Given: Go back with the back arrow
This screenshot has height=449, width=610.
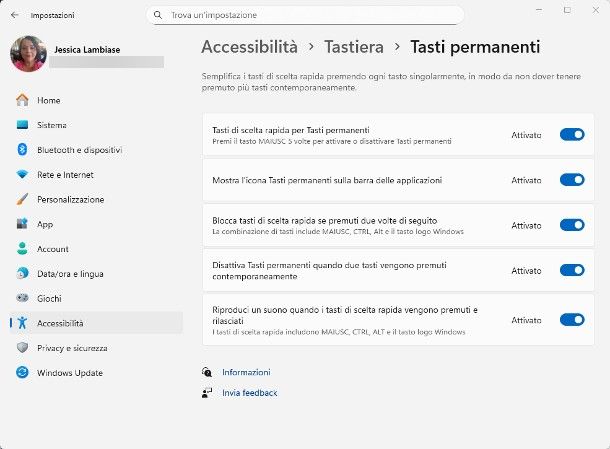Looking at the screenshot, I should [x=14, y=16].
